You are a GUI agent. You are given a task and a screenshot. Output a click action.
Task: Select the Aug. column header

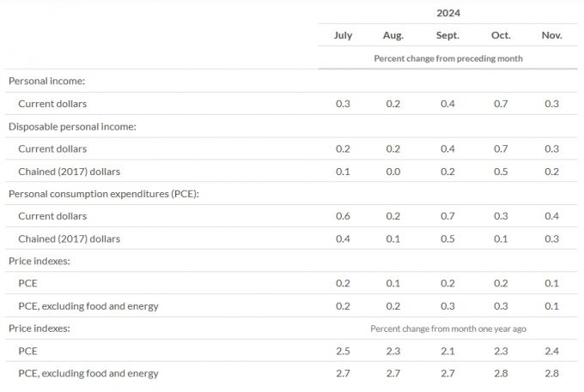(x=393, y=35)
